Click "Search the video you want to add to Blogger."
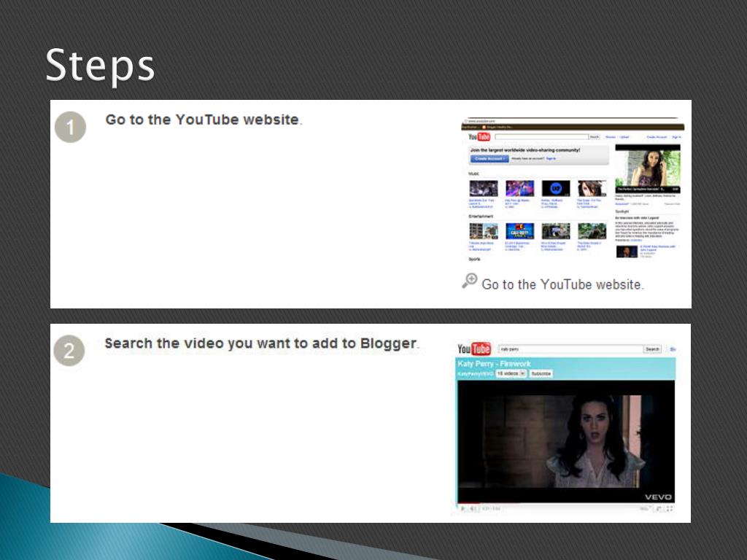 click(x=262, y=343)
